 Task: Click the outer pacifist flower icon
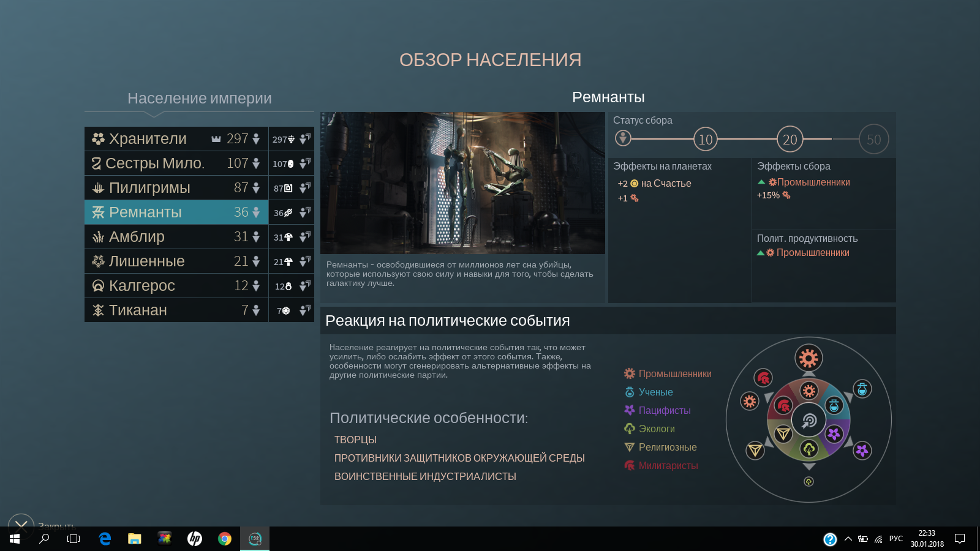click(x=862, y=451)
